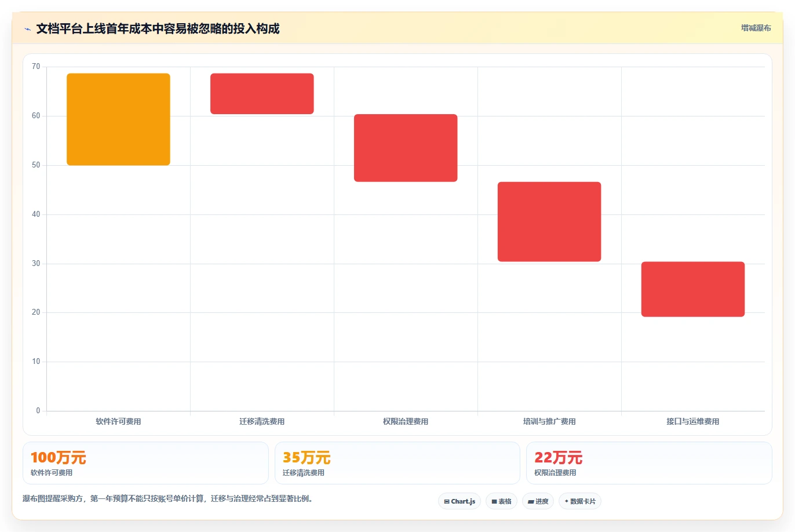The width and height of the screenshot is (795, 532).
Task: Click the orange 软件许可费用 bar
Action: tap(118, 119)
